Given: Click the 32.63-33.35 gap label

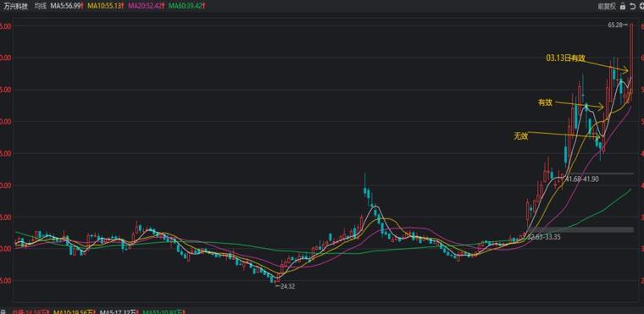Looking at the screenshot, I should (545, 237).
